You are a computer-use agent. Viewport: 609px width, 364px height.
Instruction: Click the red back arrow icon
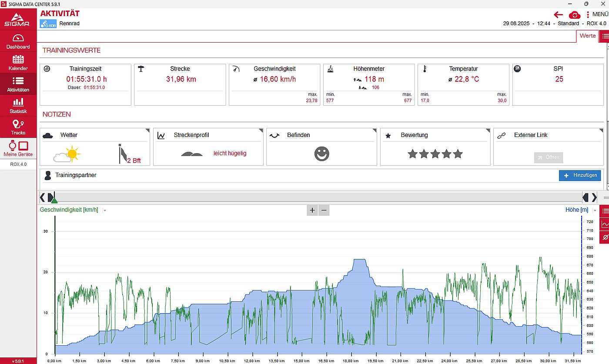(559, 15)
